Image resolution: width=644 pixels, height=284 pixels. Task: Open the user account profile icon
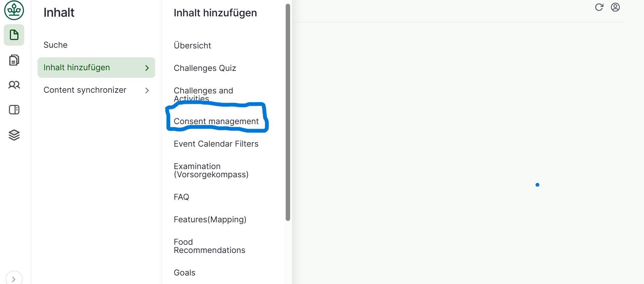(615, 7)
